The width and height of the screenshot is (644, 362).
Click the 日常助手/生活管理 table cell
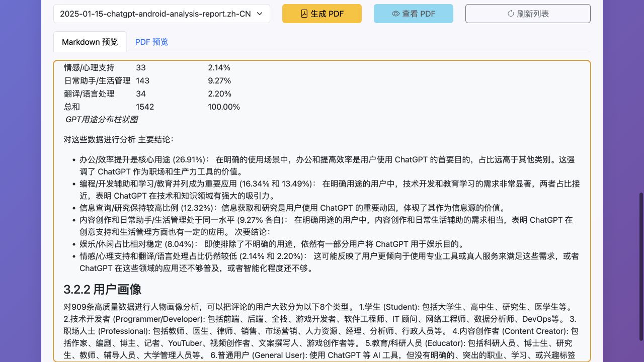pyautogui.click(x=97, y=80)
